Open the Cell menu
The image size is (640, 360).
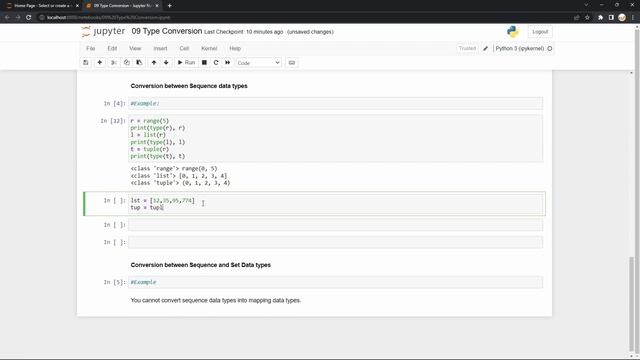coord(184,48)
